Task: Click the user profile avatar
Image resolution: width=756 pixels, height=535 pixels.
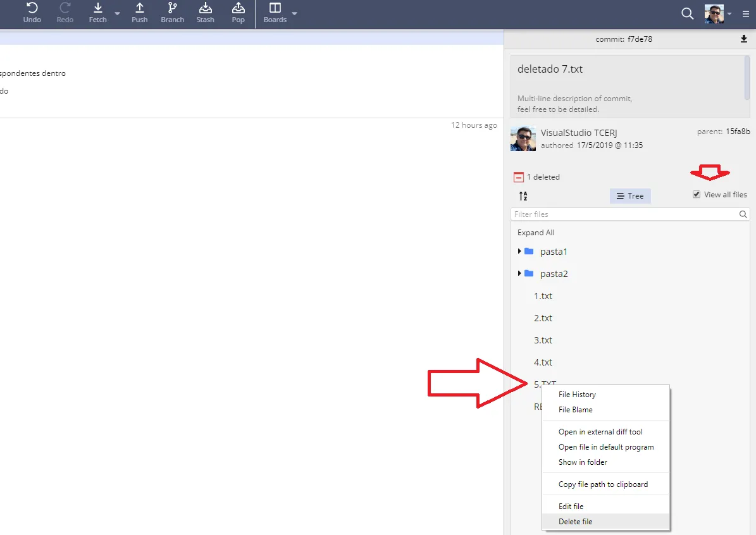Action: [714, 13]
